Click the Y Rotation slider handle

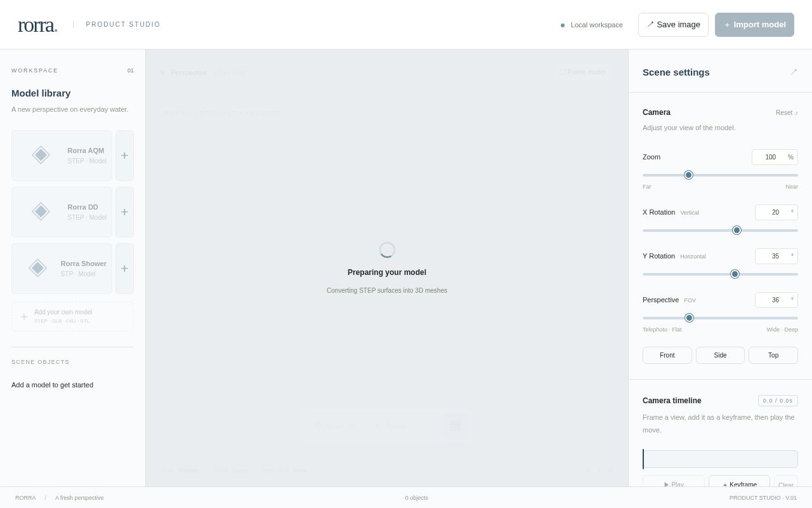click(x=735, y=274)
